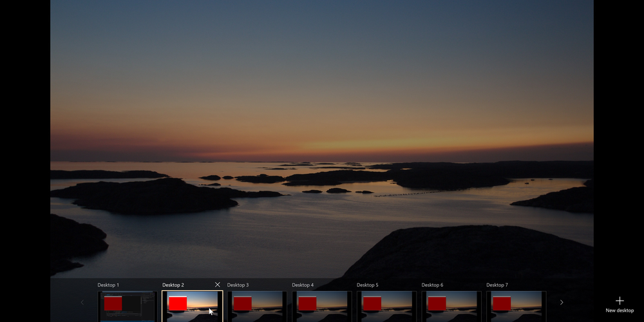The height and width of the screenshot is (322, 644).
Task: Click the "Desktop 1" label
Action: point(108,285)
